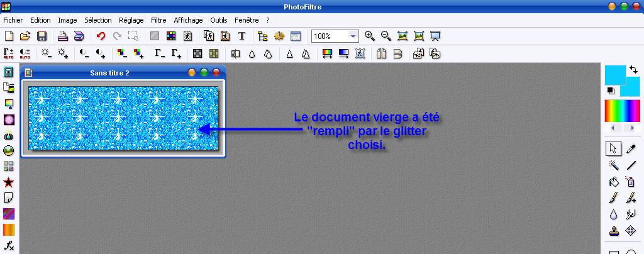The height and width of the screenshot is (254, 644).
Task: Pick the Eyedropper pipette tool
Action: (631, 148)
